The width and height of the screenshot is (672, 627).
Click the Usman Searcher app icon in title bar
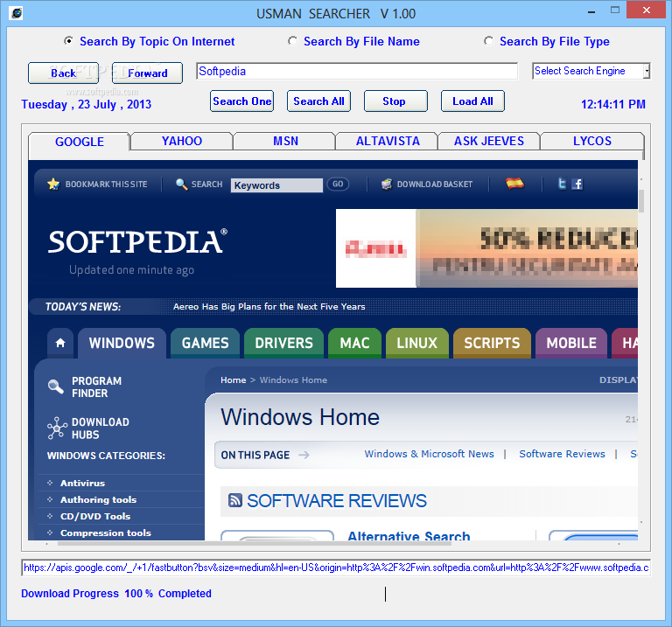coord(17,13)
